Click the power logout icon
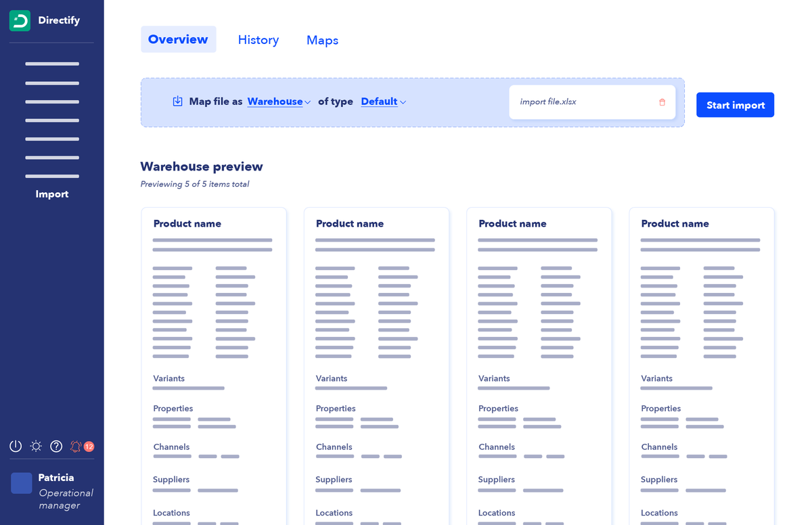The width and height of the screenshot is (812, 525). click(16, 447)
